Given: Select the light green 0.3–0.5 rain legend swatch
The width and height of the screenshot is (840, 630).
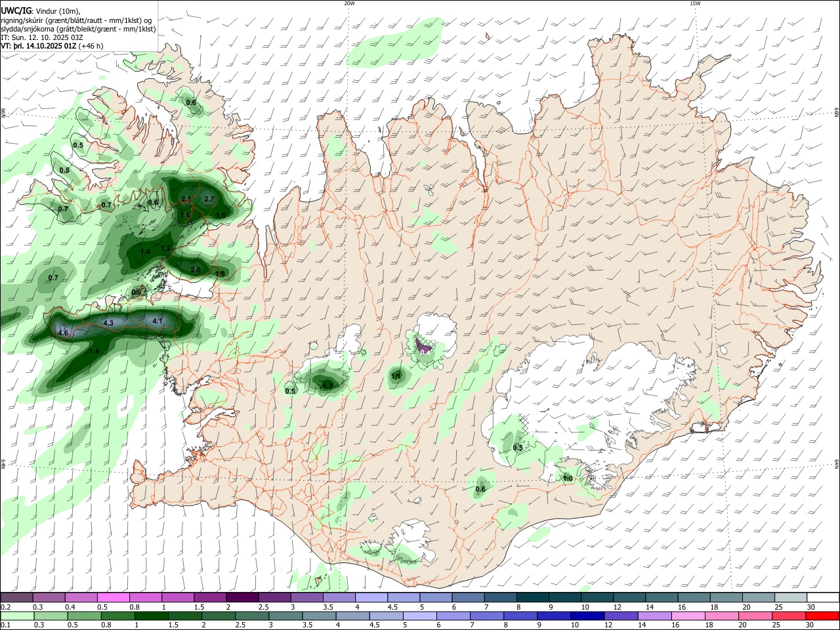Looking at the screenshot, I should click(51, 616).
